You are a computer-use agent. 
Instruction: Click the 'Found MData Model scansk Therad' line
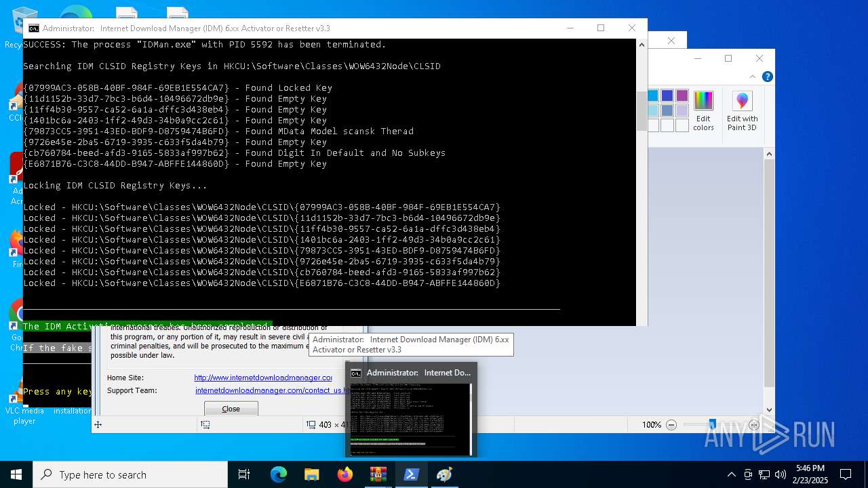tap(218, 131)
